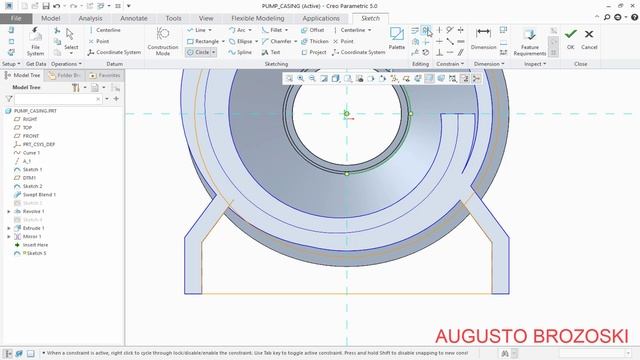Switch to the Folder Browser panel tab
This screenshot has height=360, width=640.
point(64,75)
